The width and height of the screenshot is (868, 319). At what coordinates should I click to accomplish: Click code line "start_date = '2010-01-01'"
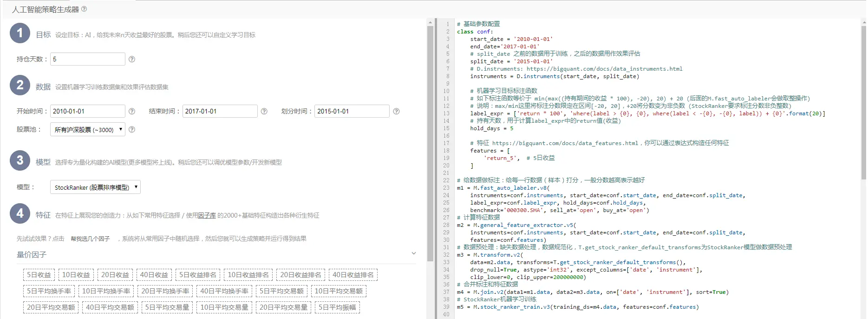pos(511,39)
